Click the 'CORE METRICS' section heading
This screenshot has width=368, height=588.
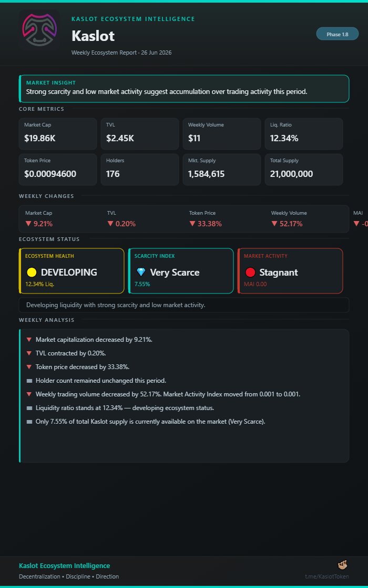[42, 109]
